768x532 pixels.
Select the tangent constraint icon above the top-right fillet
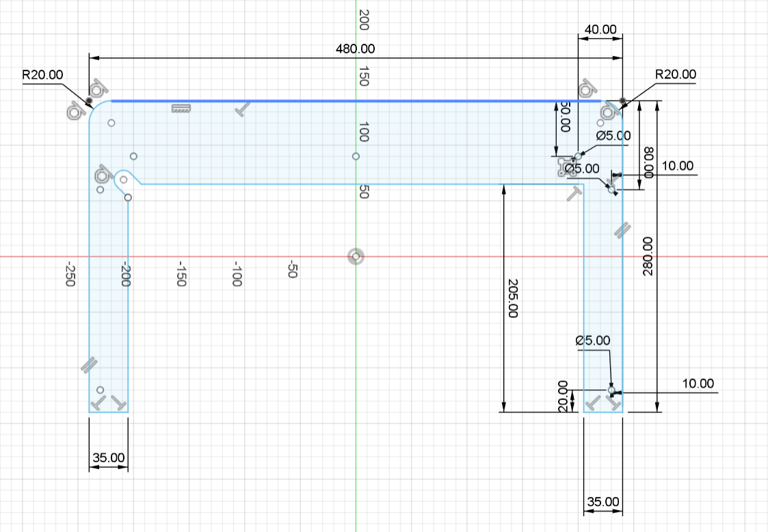coord(587,89)
